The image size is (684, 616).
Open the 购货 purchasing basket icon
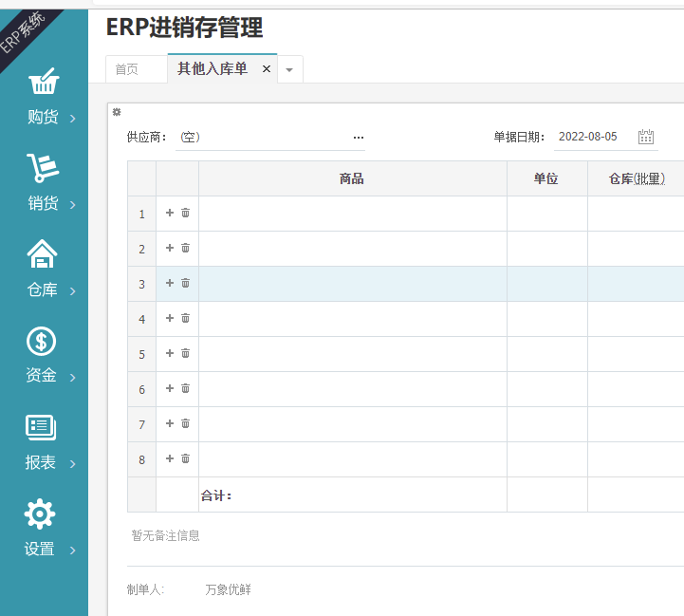pyautogui.click(x=44, y=83)
